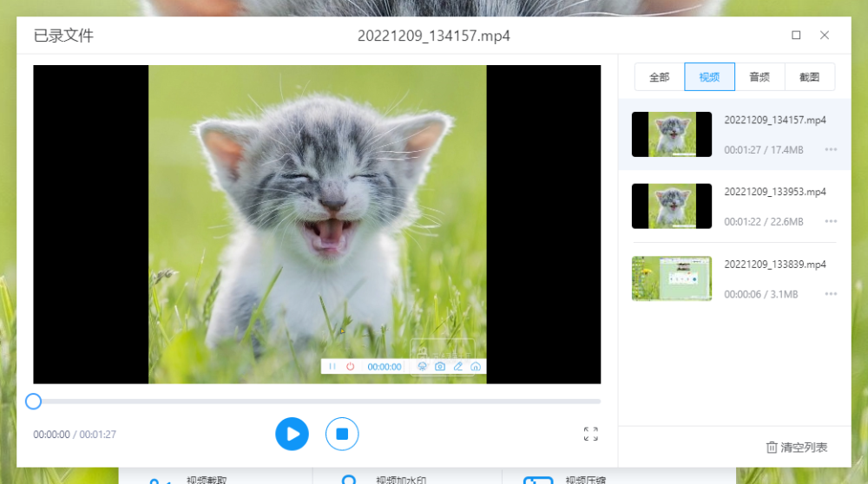The image size is (868, 484).
Task: Expand the three-dot menu for 20221209_133839.mp4
Action: [831, 295]
